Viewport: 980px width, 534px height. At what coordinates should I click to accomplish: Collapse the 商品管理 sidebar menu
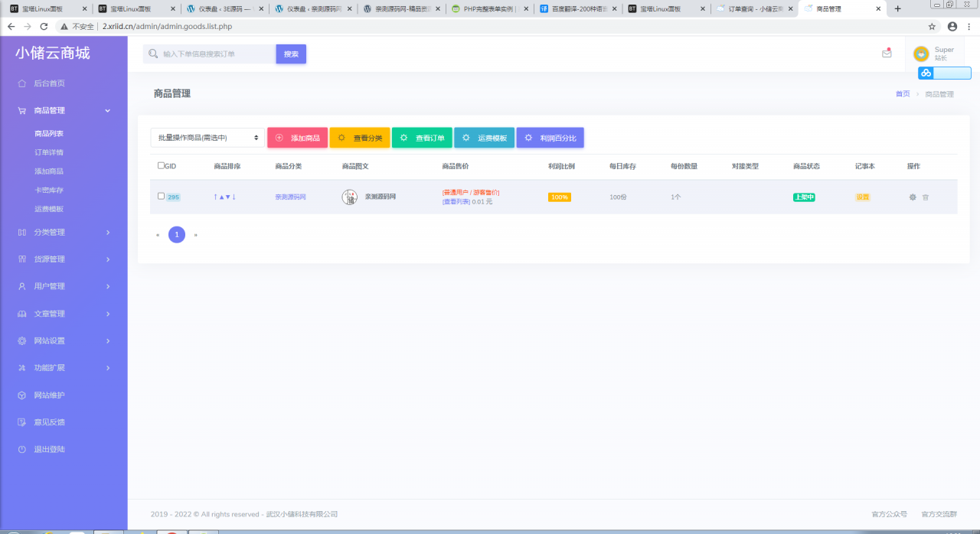point(64,110)
